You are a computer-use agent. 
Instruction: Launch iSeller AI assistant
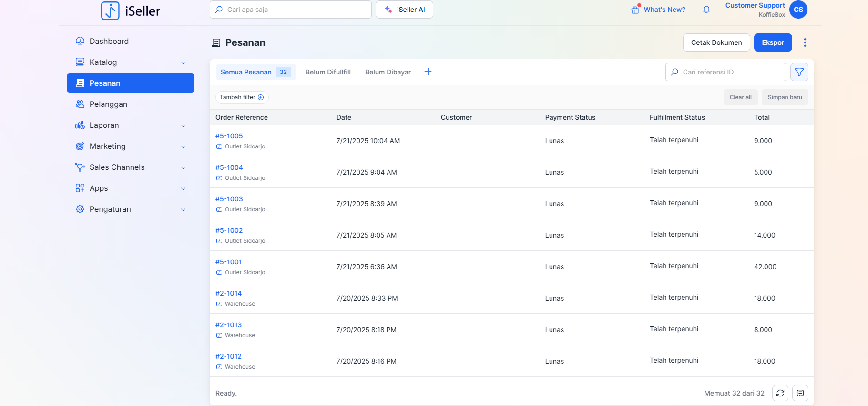click(404, 10)
